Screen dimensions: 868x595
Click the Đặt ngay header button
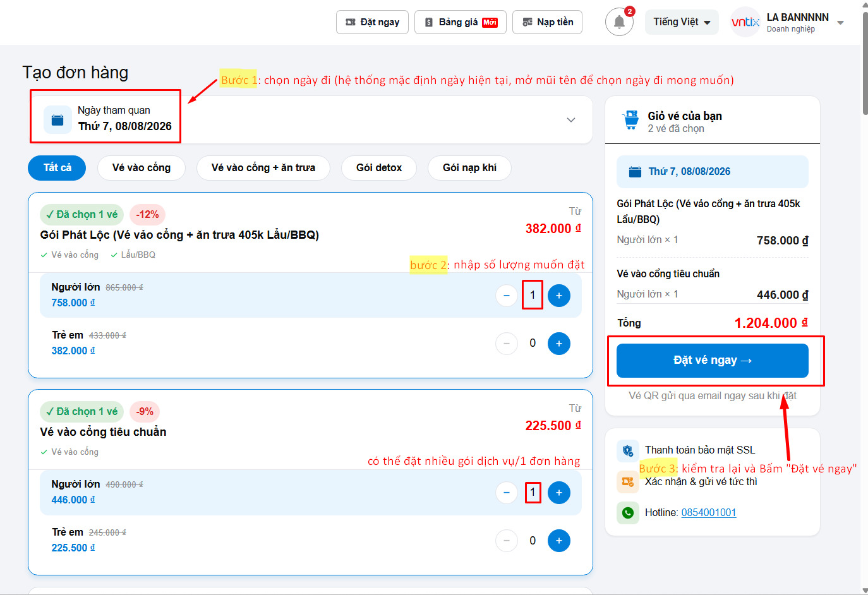373,22
